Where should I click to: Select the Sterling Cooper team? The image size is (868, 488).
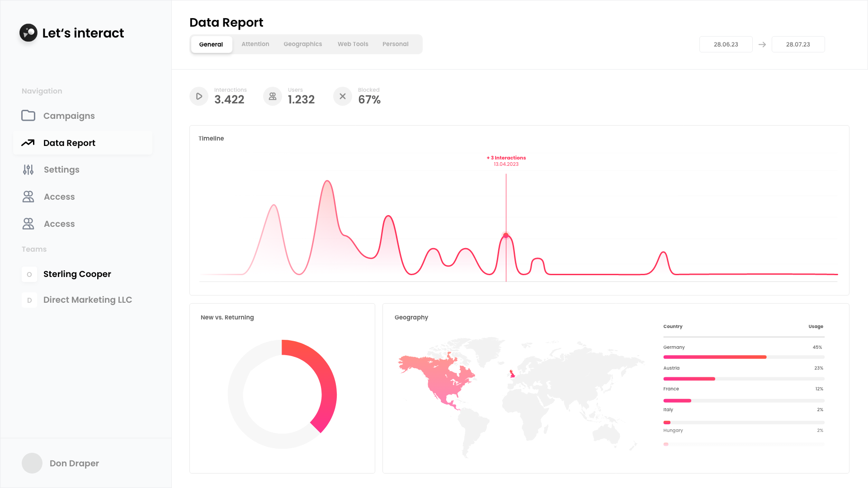pos(77,274)
